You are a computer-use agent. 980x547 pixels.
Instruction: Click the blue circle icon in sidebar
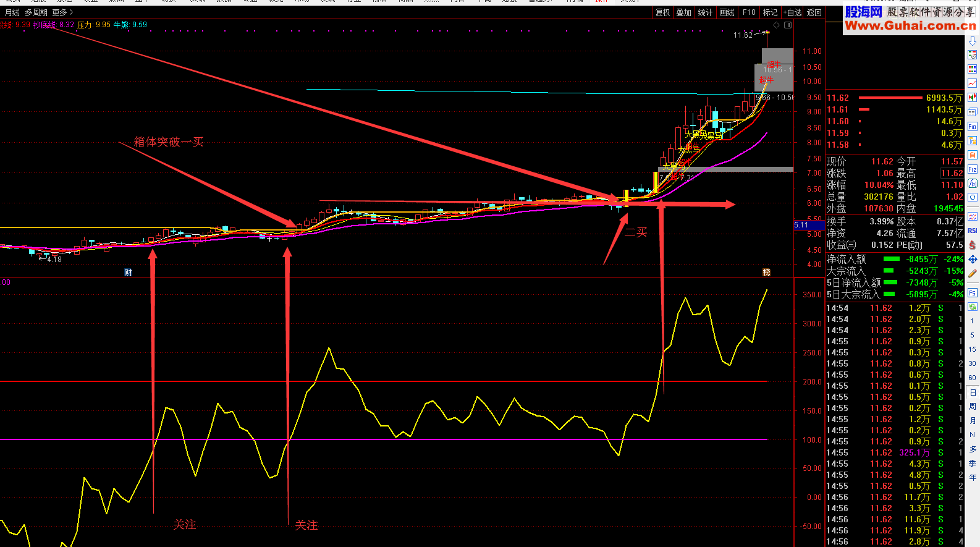pyautogui.click(x=973, y=197)
